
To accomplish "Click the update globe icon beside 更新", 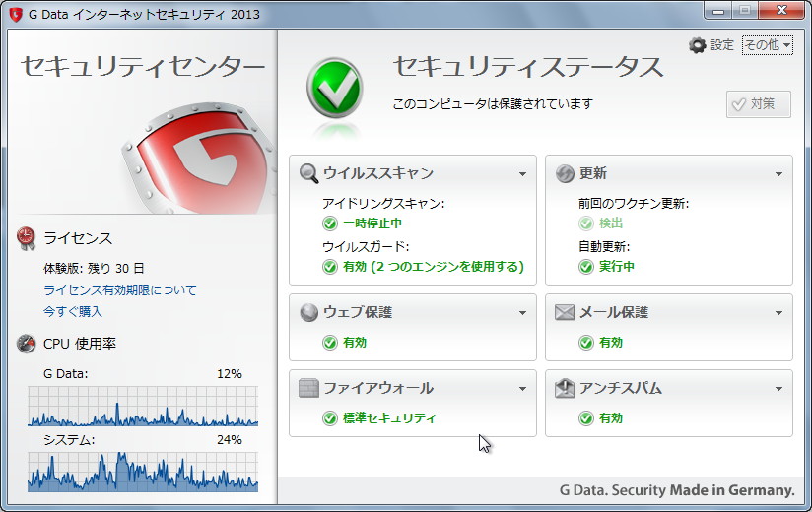I will pyautogui.click(x=565, y=173).
